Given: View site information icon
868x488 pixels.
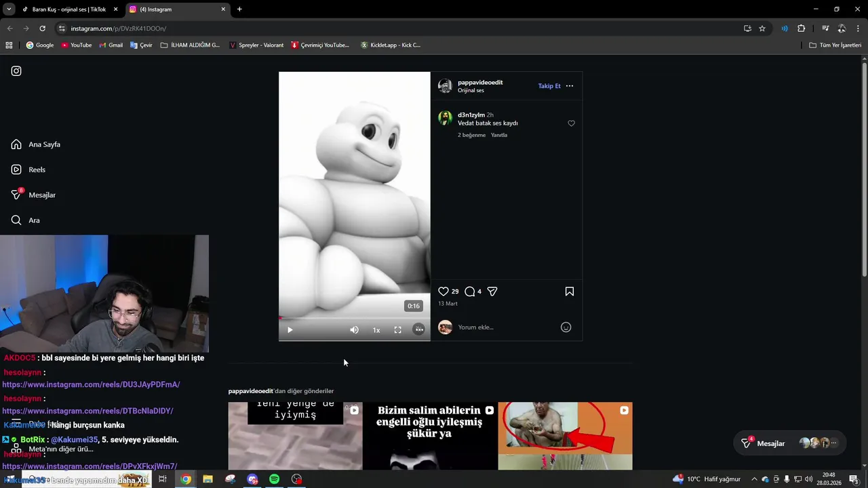Looking at the screenshot, I should click(x=62, y=28).
